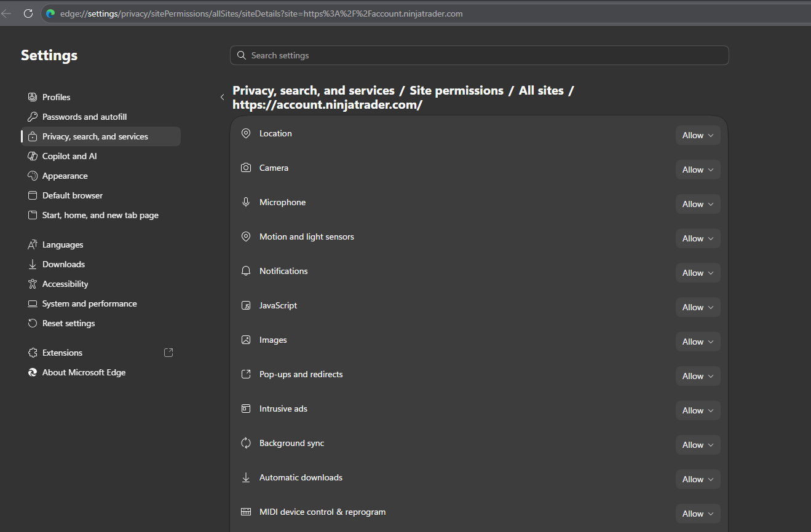Click the Reset settings icon
The image size is (811, 532).
tap(33, 323)
